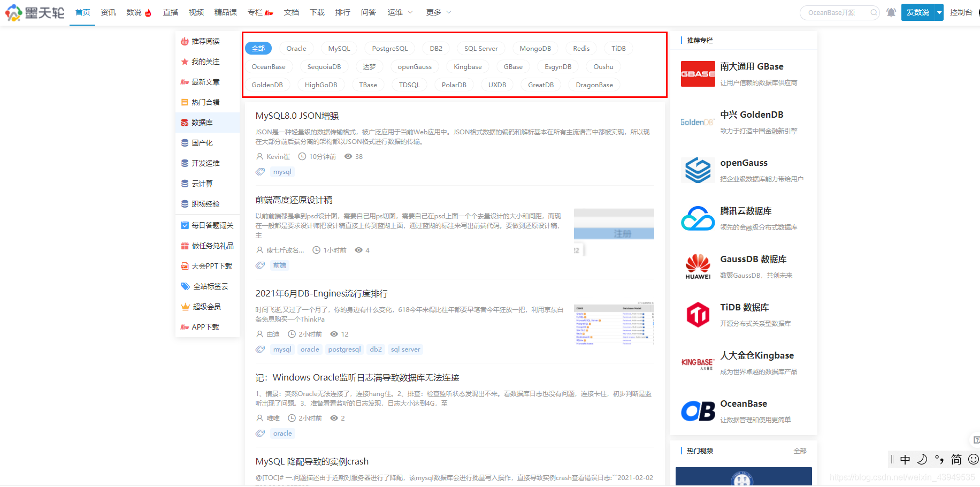
Task: Open the DB-Engines ranking article thumbnail
Action: click(x=614, y=324)
